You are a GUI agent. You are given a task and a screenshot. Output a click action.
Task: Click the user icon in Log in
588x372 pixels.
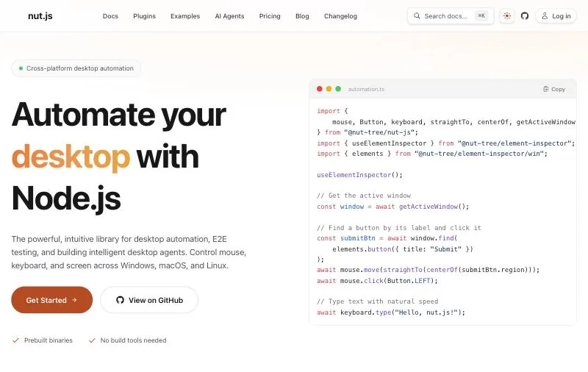tap(545, 15)
